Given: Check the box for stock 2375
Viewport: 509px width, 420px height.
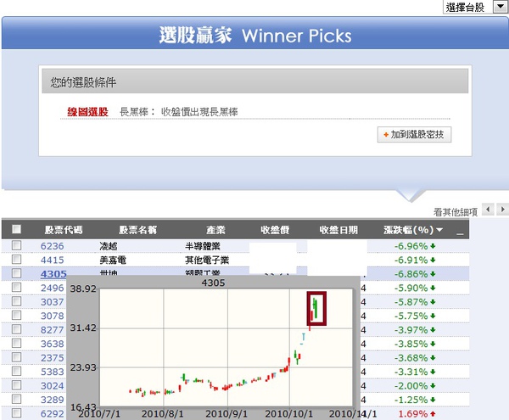Looking at the screenshot, I should (17, 357).
